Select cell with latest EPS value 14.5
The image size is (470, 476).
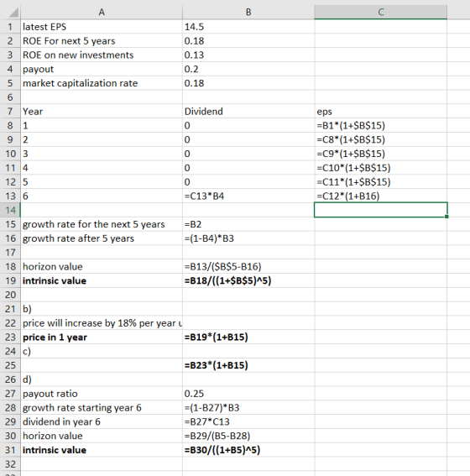click(x=248, y=27)
